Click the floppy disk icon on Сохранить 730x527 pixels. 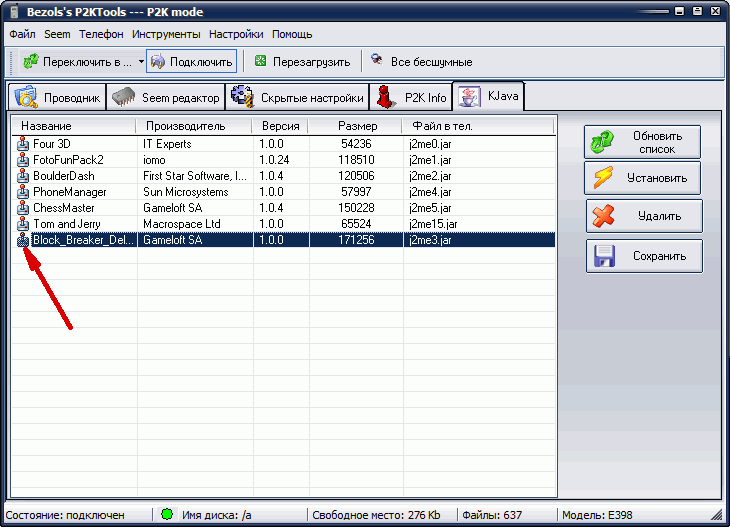(604, 256)
